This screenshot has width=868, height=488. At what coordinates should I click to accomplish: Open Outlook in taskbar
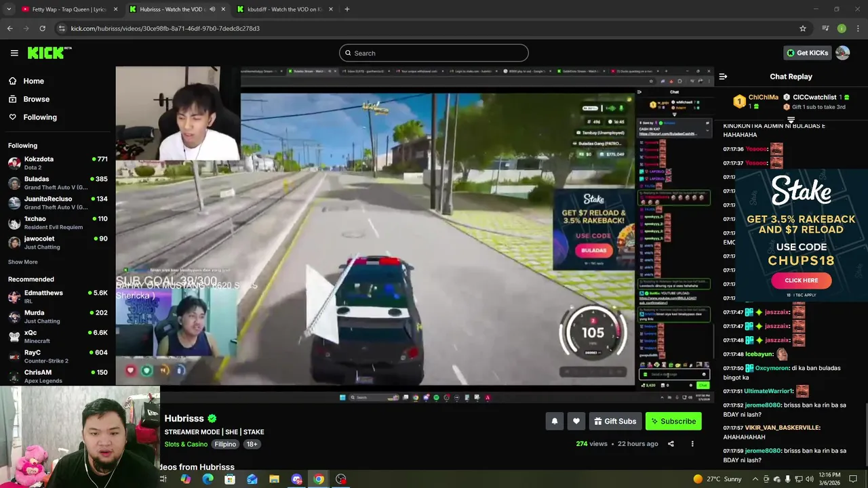(252, 479)
